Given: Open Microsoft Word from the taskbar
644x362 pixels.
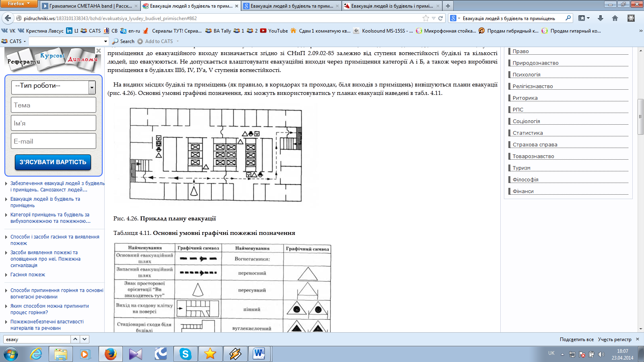Looking at the screenshot, I should click(x=260, y=354).
